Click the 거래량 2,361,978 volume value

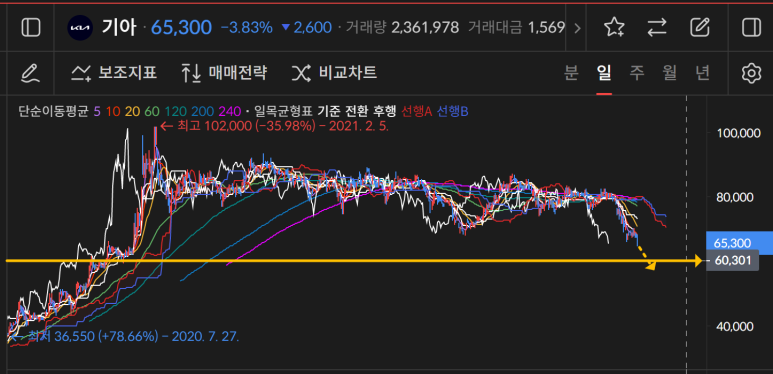pos(425,28)
